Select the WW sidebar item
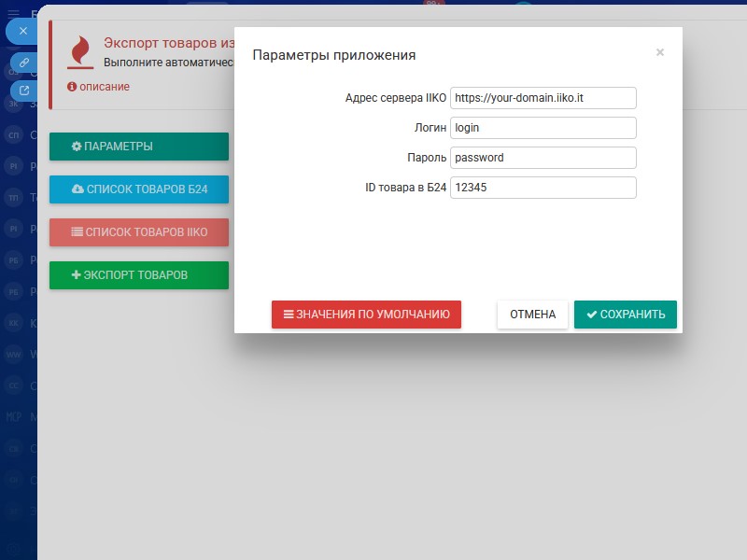The width and height of the screenshot is (747, 560). click(x=13, y=355)
